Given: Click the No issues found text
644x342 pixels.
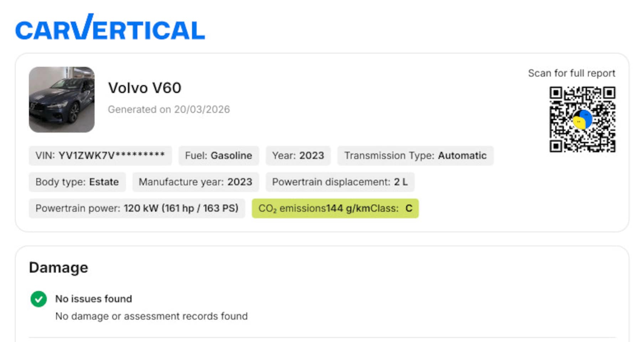Looking at the screenshot, I should 93,299.
